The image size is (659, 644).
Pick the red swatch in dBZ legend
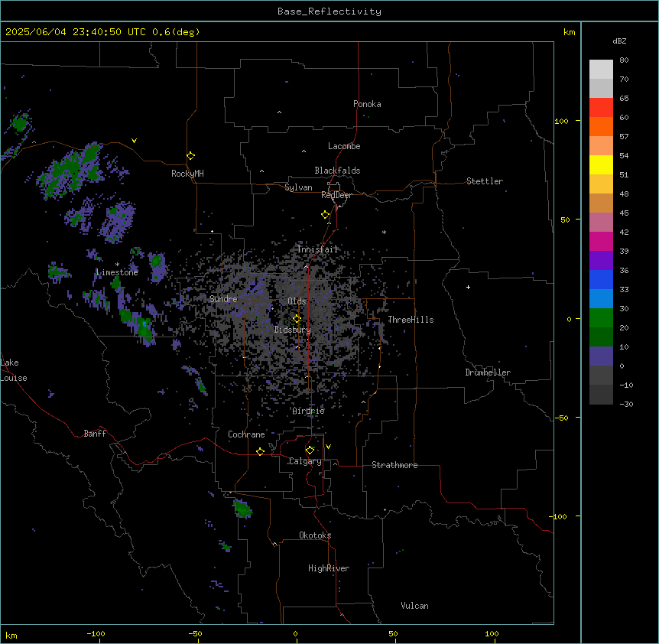(601, 107)
